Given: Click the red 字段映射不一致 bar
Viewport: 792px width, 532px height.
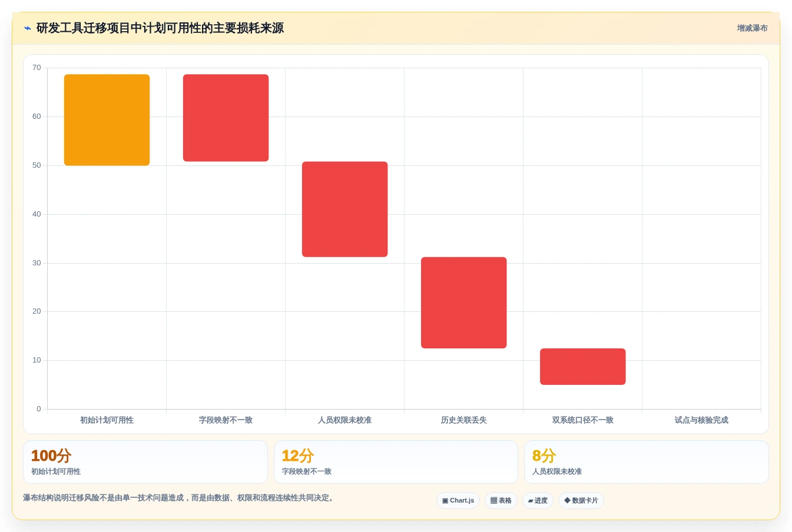Looking at the screenshot, I should point(226,118).
